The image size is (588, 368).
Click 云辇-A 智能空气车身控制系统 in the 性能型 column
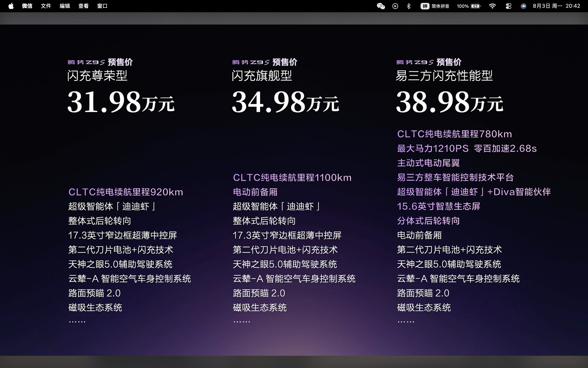pos(458,279)
